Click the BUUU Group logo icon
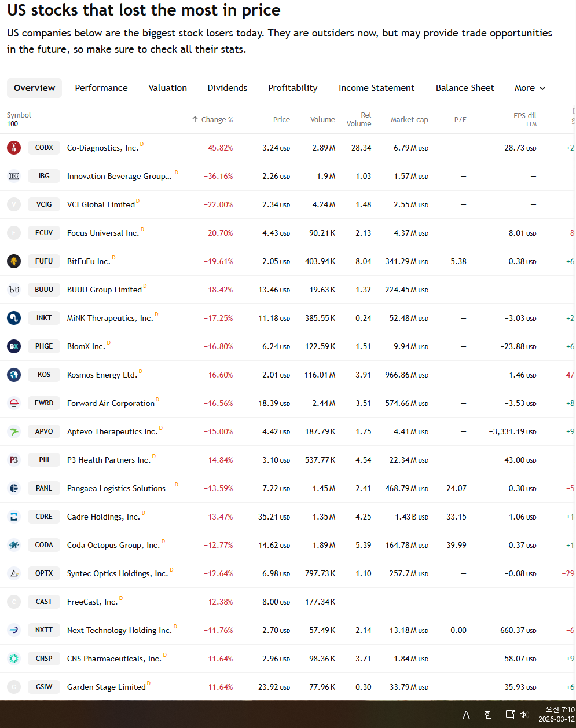The width and height of the screenshot is (576, 728). [14, 290]
